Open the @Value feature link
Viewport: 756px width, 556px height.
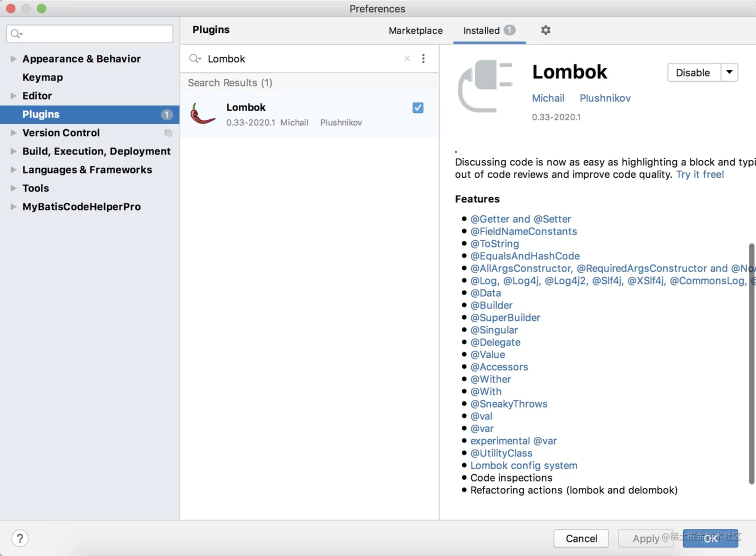[487, 354]
